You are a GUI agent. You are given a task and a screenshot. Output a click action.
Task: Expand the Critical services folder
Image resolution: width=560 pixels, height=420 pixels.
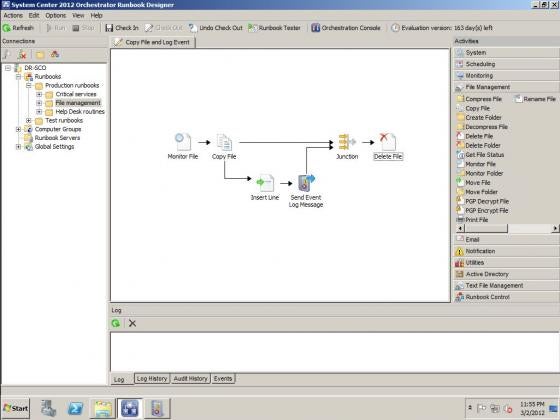click(39, 94)
